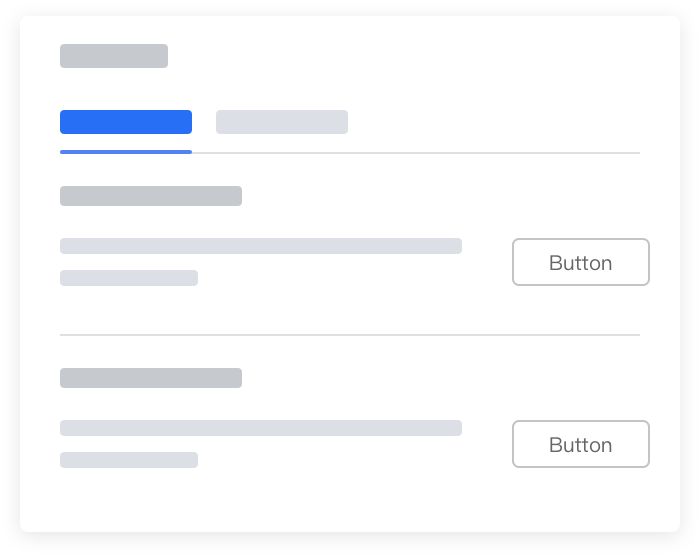
Task: Select the blue active tab
Action: coord(126,122)
